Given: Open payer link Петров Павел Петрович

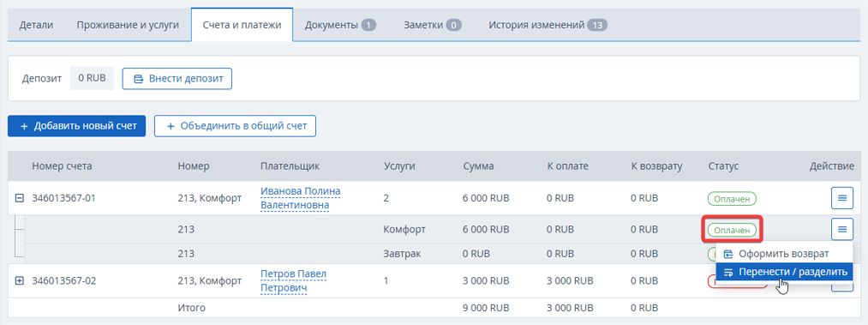Looking at the screenshot, I should (x=293, y=281).
